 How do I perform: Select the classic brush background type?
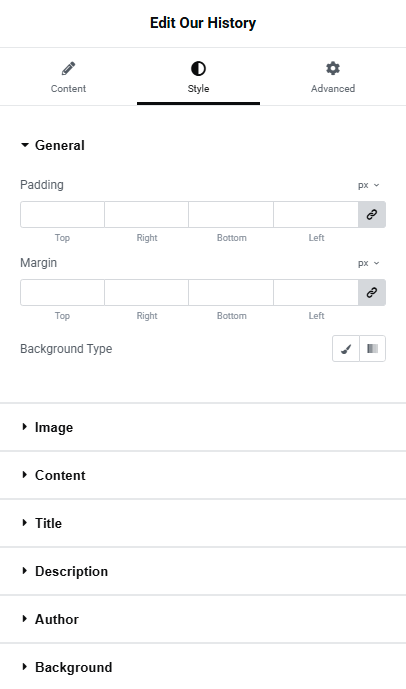[346, 349]
